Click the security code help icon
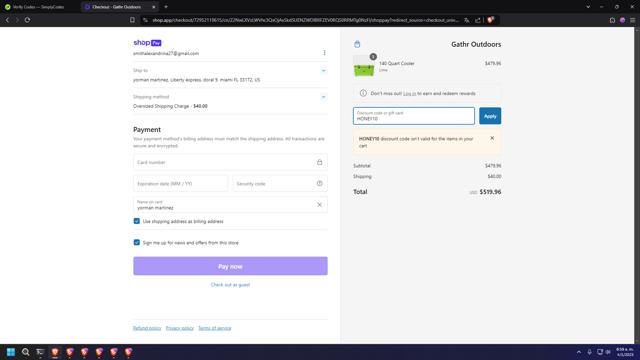Screen dimensions: 640x360 click(x=320, y=184)
